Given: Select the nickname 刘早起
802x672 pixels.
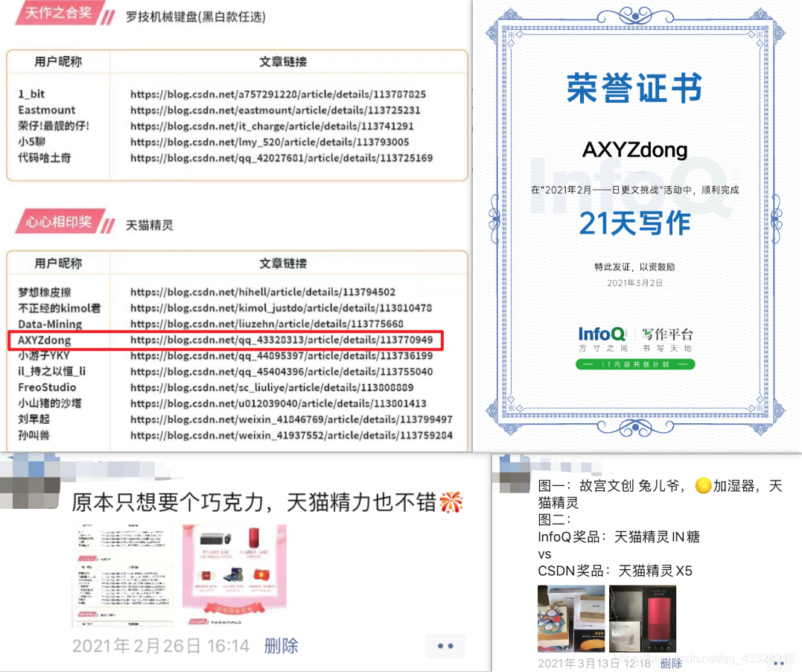Looking at the screenshot, I should (34, 419).
